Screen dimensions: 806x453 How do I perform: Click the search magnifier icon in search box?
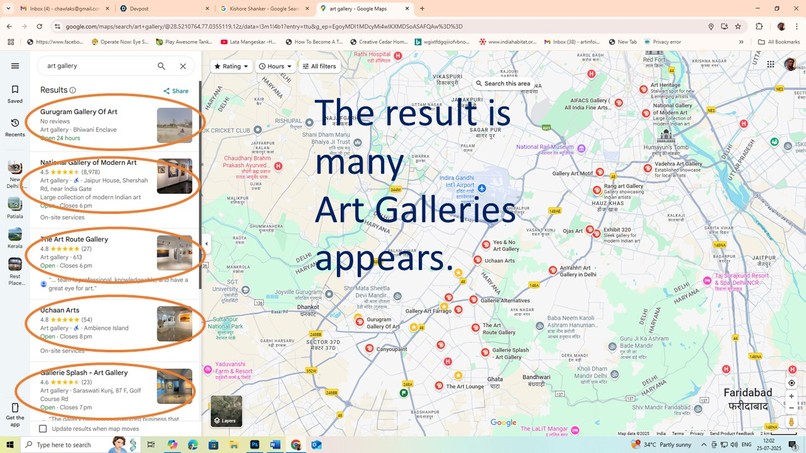(161, 66)
